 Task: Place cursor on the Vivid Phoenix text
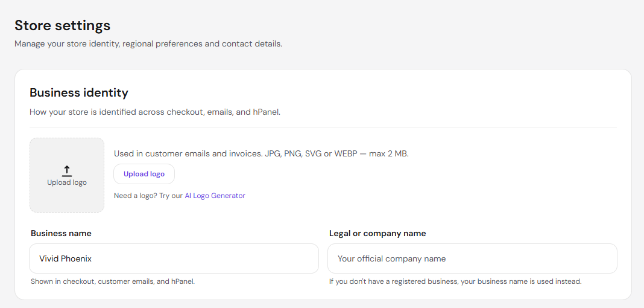pos(65,258)
